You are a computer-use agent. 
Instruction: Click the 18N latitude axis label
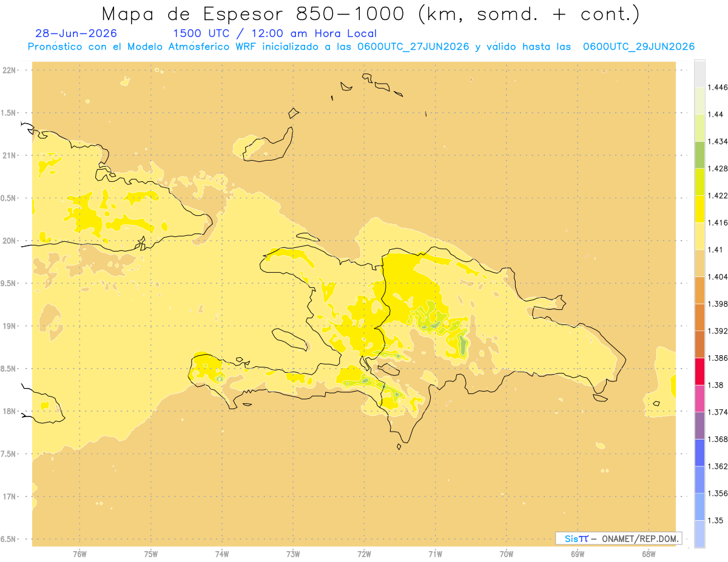pos(9,411)
